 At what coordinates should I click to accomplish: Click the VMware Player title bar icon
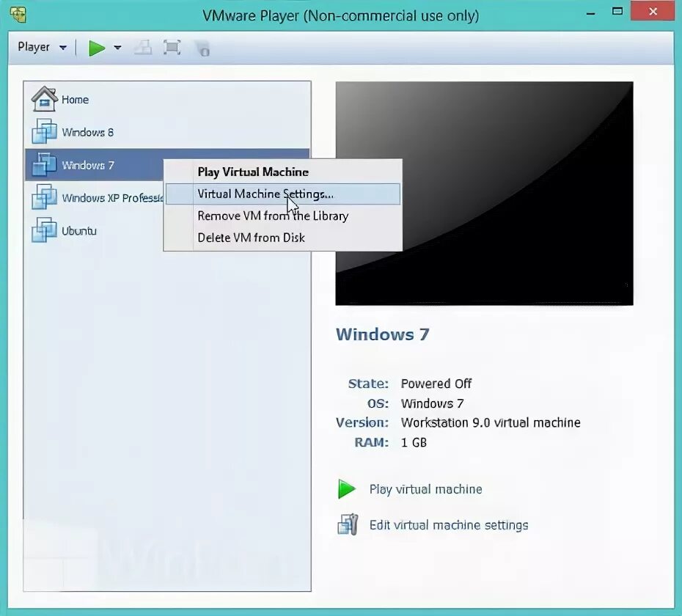(x=18, y=15)
